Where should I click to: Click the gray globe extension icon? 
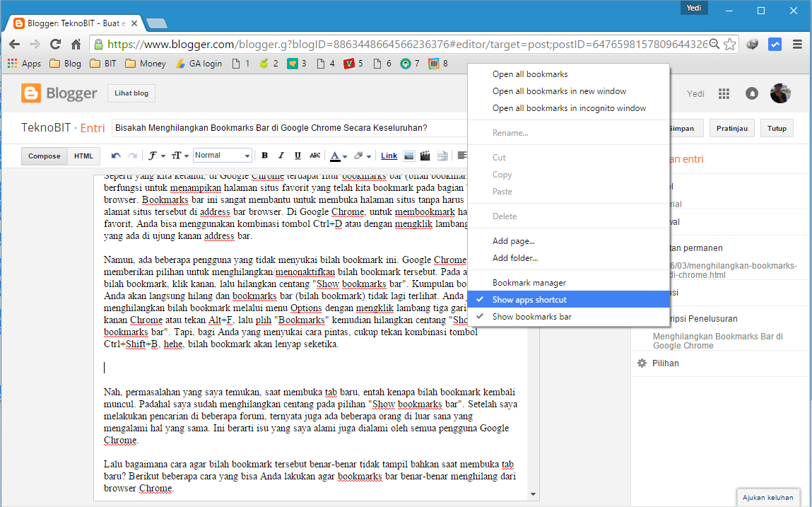(x=753, y=44)
